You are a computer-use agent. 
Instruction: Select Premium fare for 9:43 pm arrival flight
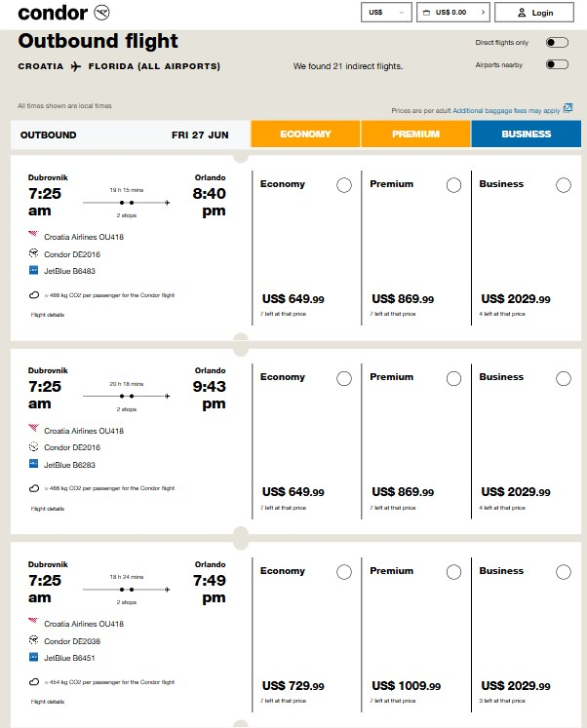[453, 378]
